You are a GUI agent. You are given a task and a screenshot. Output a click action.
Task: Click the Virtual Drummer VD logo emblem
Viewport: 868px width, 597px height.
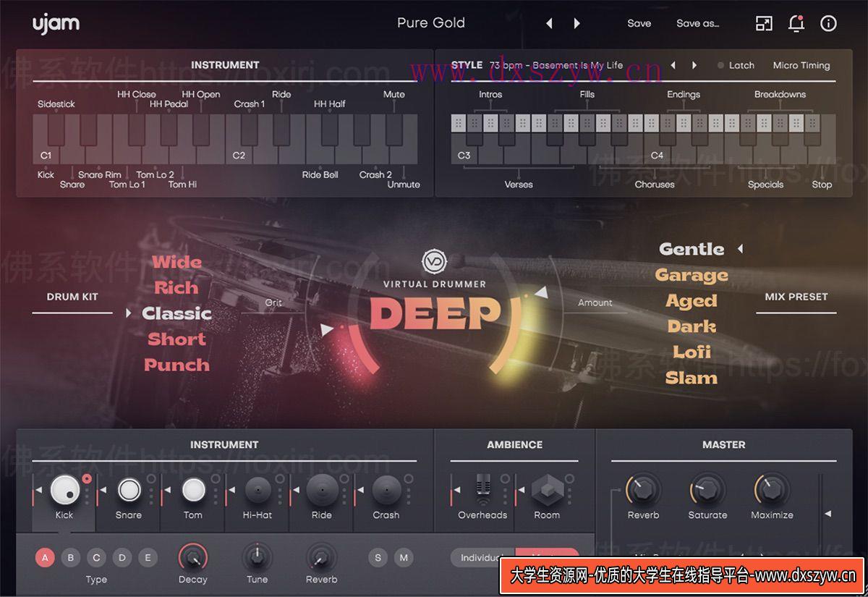click(434, 262)
